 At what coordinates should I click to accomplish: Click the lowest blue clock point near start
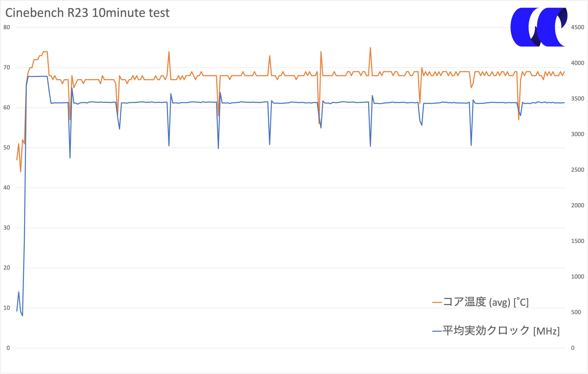23,316
